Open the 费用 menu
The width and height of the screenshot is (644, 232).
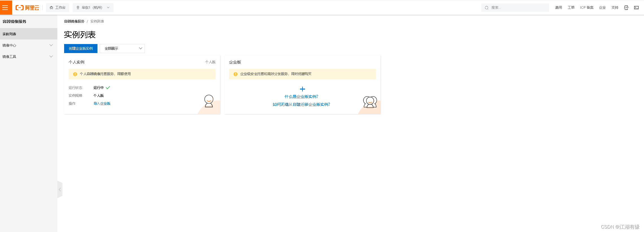(558, 8)
